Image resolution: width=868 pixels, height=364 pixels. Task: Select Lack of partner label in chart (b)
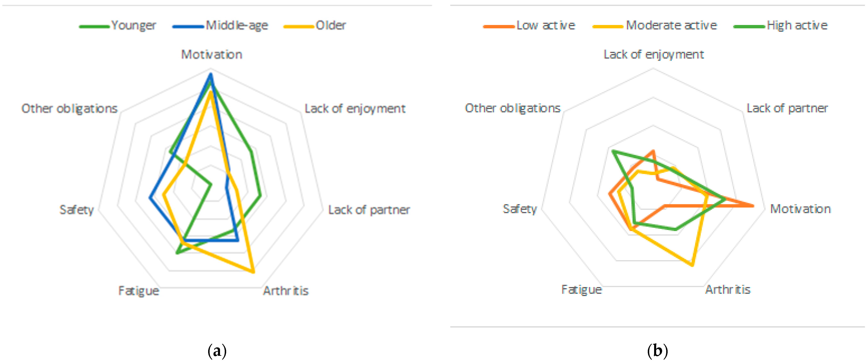pyautogui.click(x=787, y=108)
